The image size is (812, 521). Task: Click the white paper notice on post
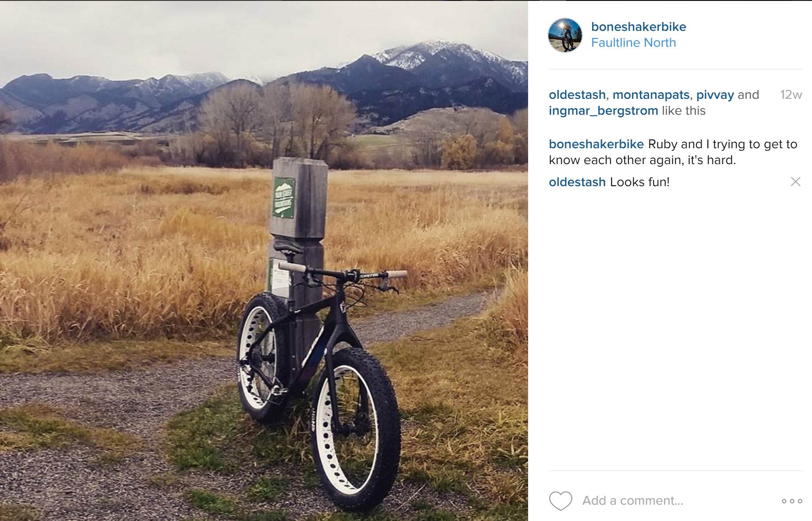(x=280, y=278)
